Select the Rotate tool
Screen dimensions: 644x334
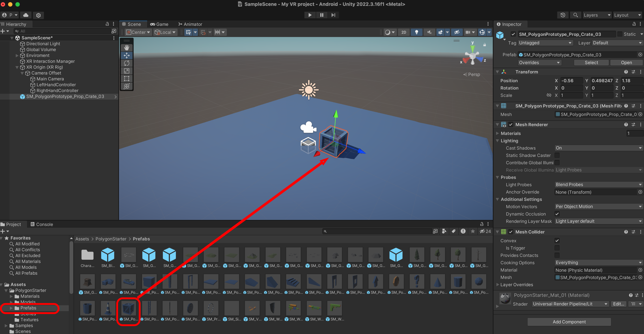pyautogui.click(x=126, y=63)
